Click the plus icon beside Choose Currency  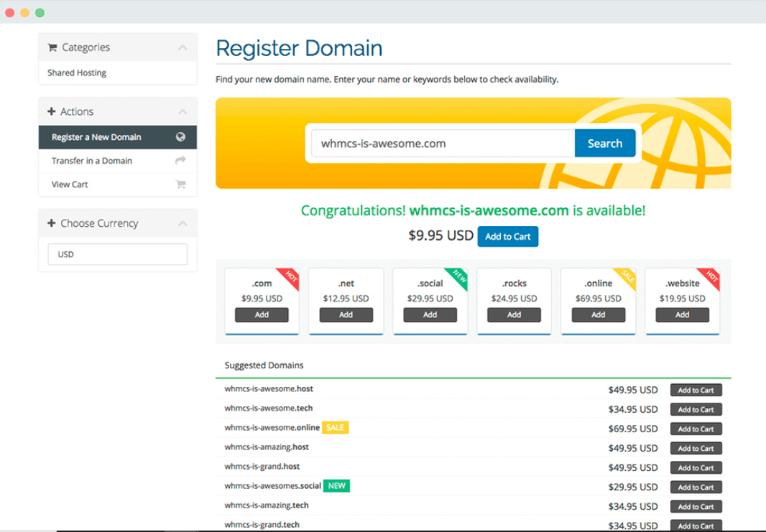click(51, 223)
